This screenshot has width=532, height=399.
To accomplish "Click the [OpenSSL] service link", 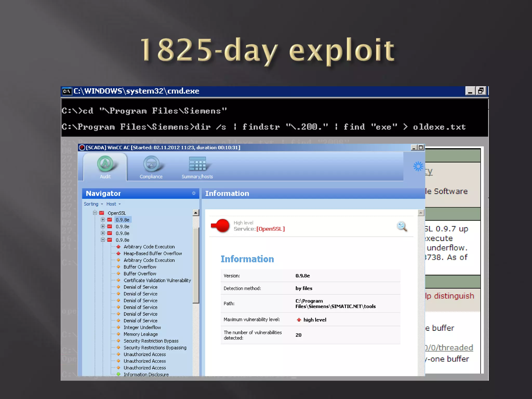I will tap(270, 229).
